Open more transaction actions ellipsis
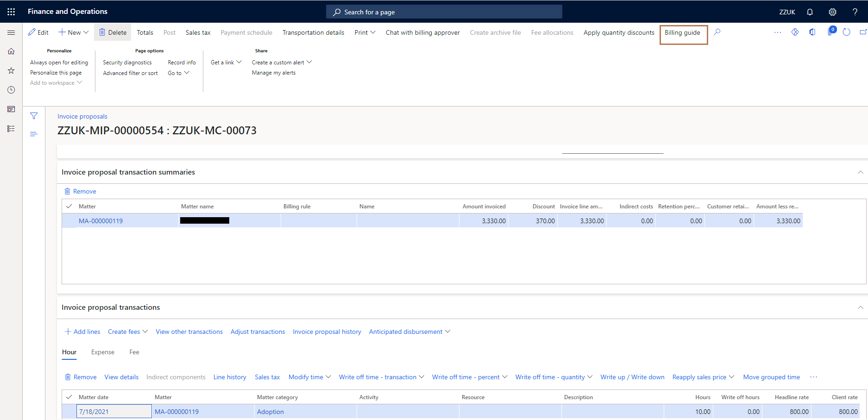The image size is (868, 420). pos(813,377)
